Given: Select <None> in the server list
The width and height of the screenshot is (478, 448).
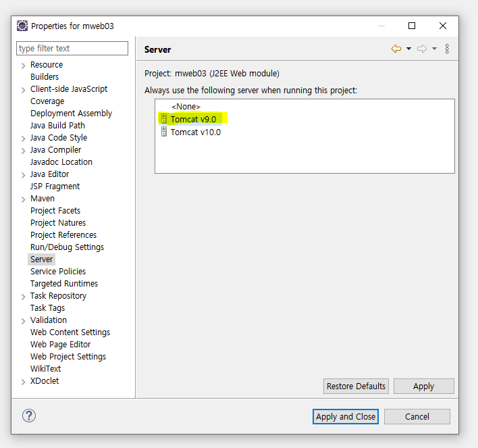Looking at the screenshot, I should 186,107.
